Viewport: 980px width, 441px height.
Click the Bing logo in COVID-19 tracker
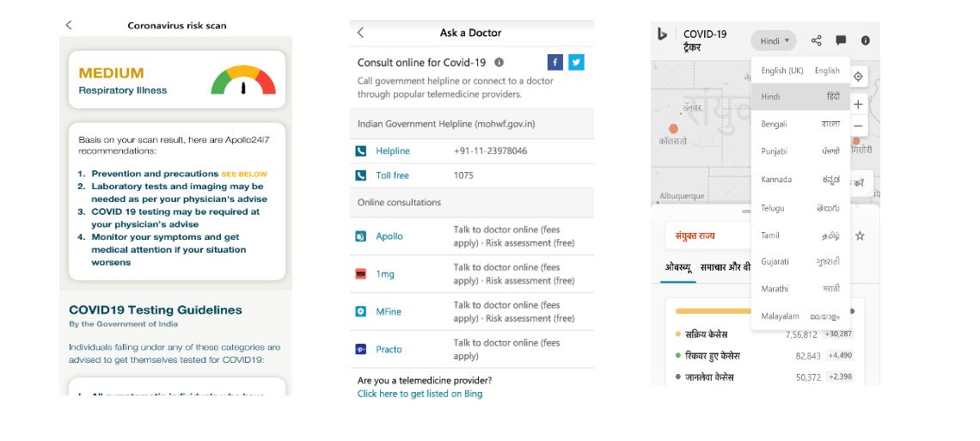coord(663,34)
